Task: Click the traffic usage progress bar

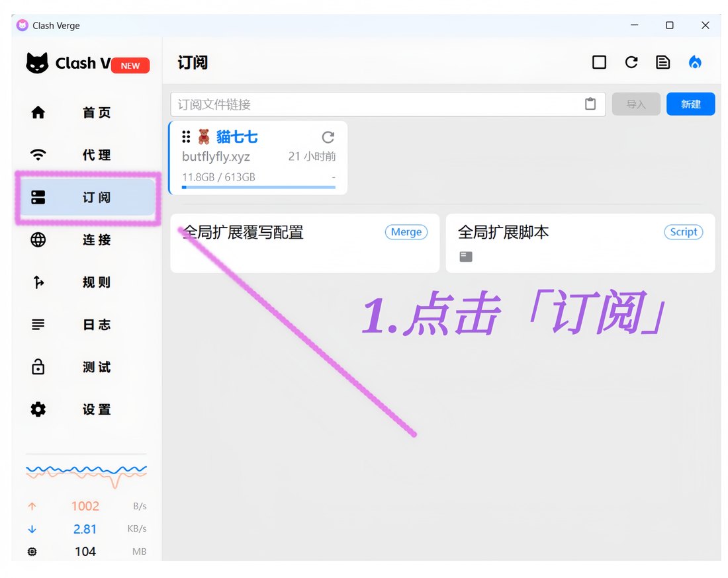Action: (x=259, y=187)
